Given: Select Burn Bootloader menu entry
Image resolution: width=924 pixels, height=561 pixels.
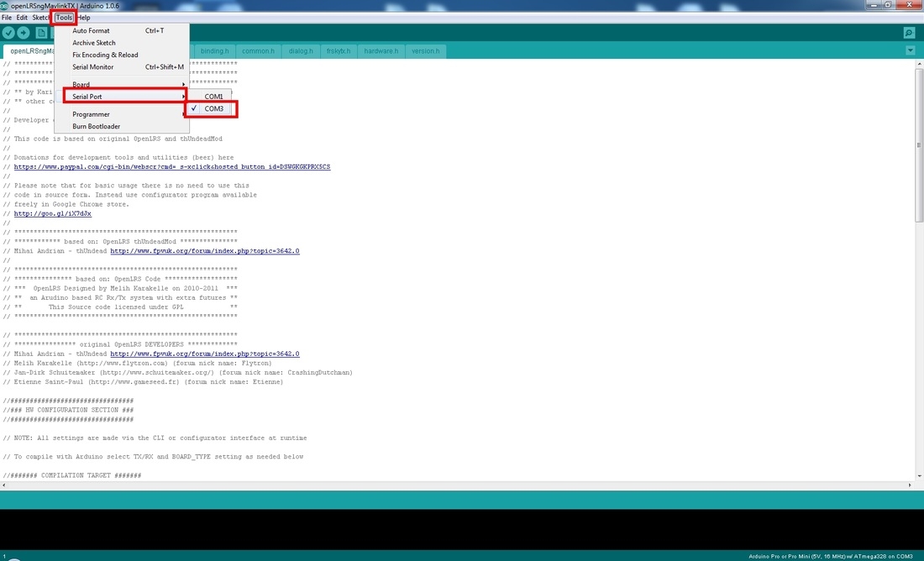Looking at the screenshot, I should (96, 127).
